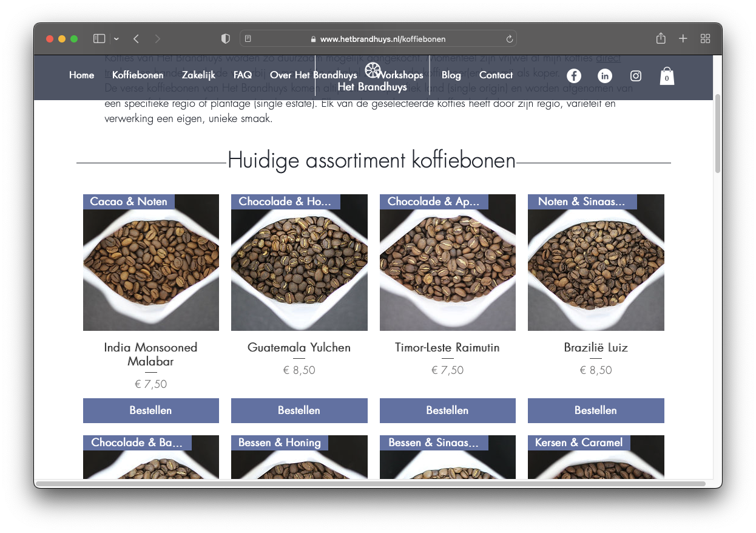The image size is (756, 533).
Task: Open the shopping bag cart
Action: pos(667,76)
